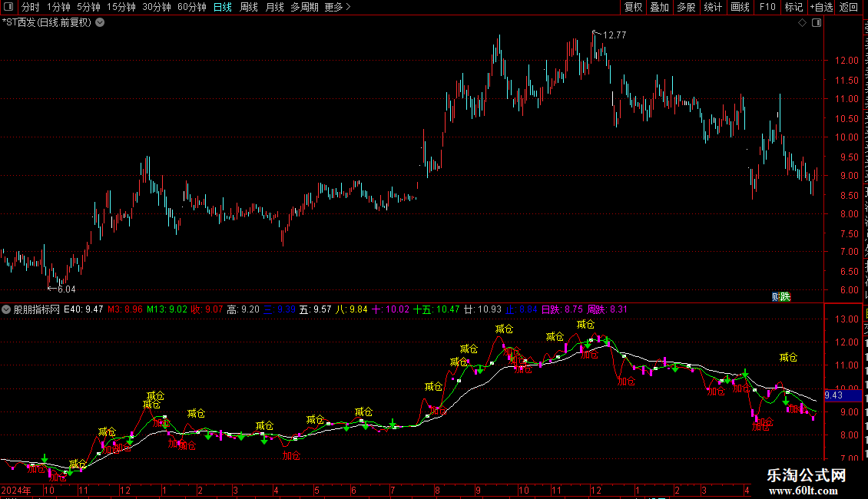Screen dimensions: 868x499
Task: Click the 财 badge at chart bottom
Action: (776, 297)
